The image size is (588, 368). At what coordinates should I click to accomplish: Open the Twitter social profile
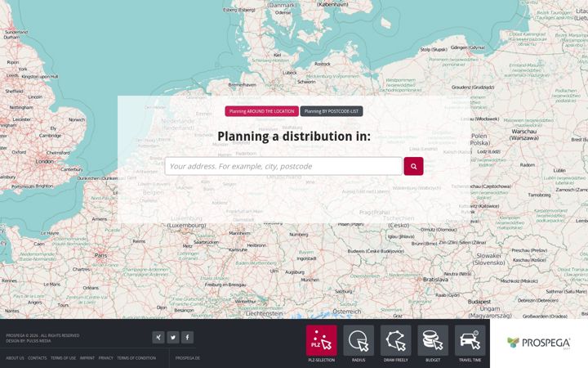(173, 337)
